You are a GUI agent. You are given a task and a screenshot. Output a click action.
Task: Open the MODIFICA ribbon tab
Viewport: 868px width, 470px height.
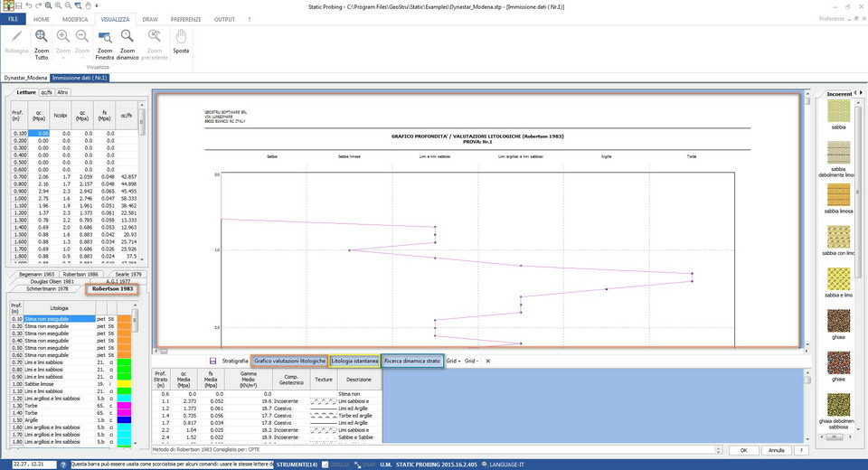[x=75, y=19]
